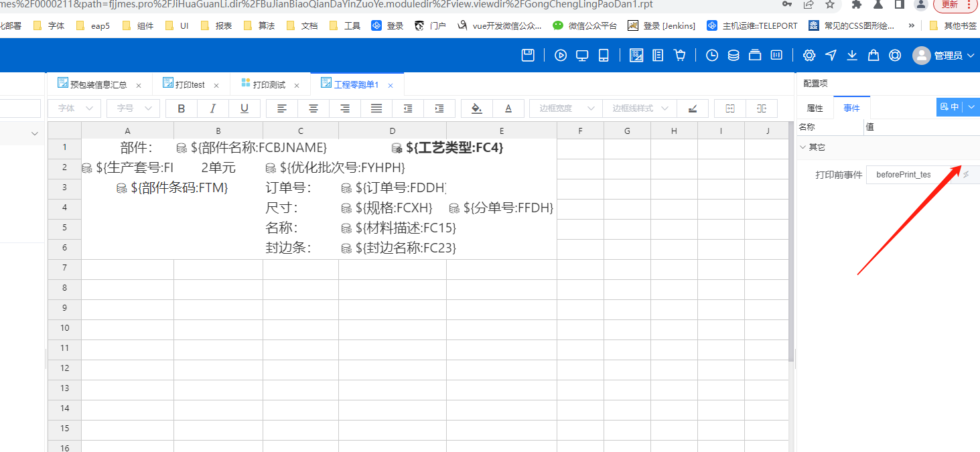Collapse the 其它 section
The width and height of the screenshot is (980, 452).
point(803,147)
